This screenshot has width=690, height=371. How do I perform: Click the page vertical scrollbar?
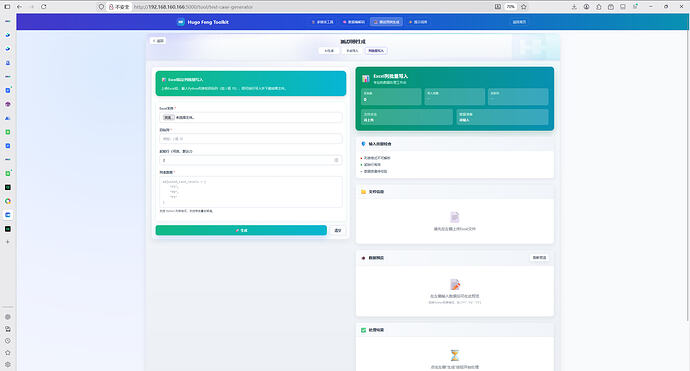(x=687, y=167)
